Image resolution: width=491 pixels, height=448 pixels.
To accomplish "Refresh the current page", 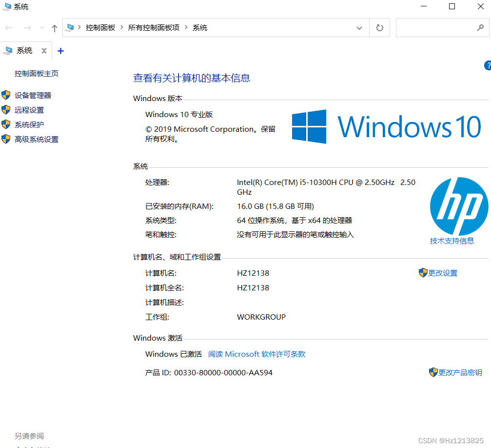I will (379, 28).
